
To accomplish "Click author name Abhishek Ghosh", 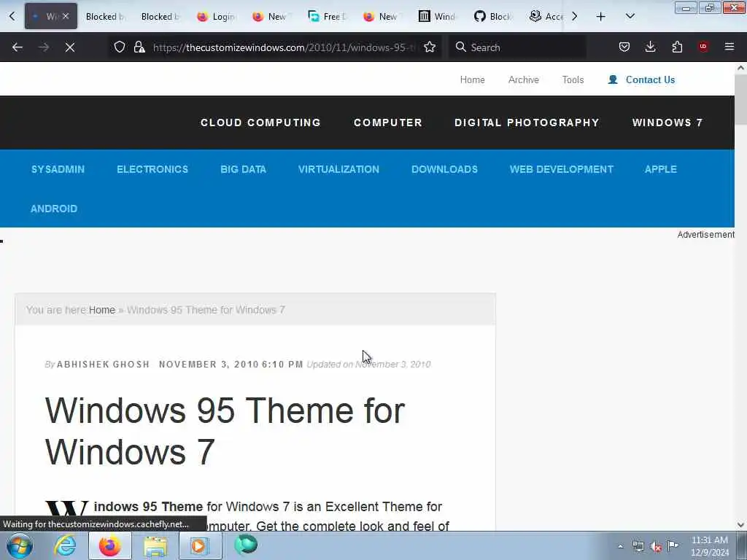I will click(x=103, y=365).
